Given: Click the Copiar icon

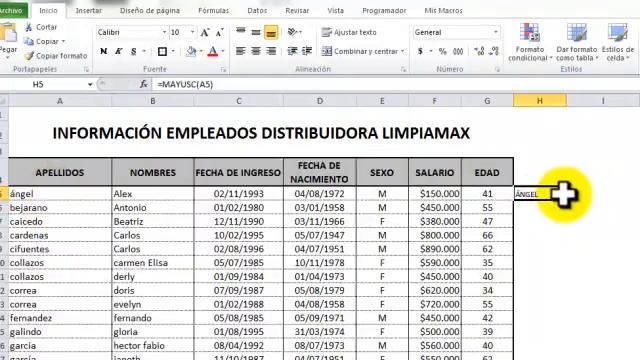Looking at the screenshot, I should coord(29,41).
